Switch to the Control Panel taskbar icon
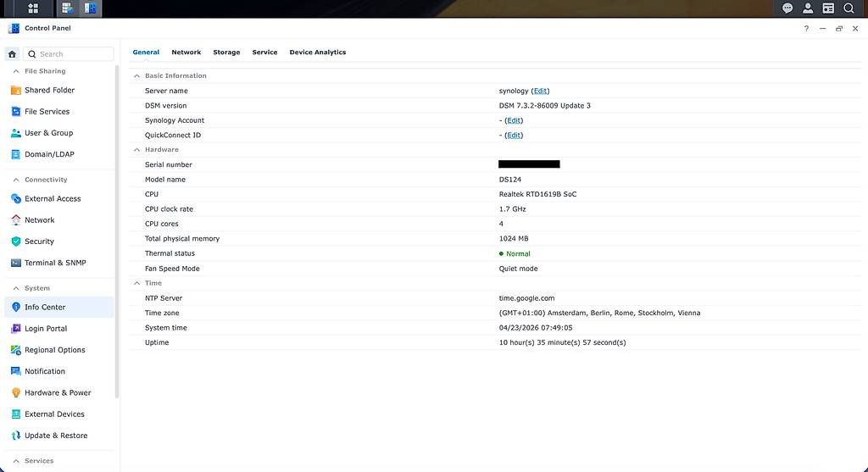868x472 pixels. (90, 8)
